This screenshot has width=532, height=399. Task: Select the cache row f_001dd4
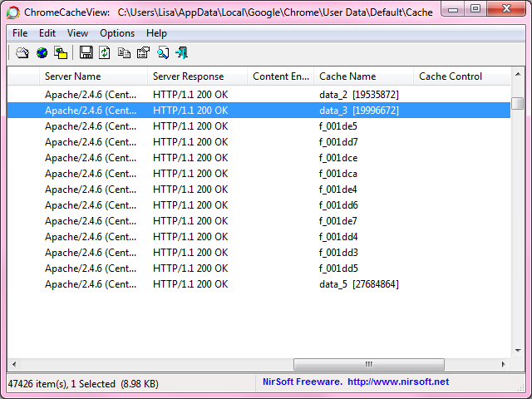coord(259,237)
